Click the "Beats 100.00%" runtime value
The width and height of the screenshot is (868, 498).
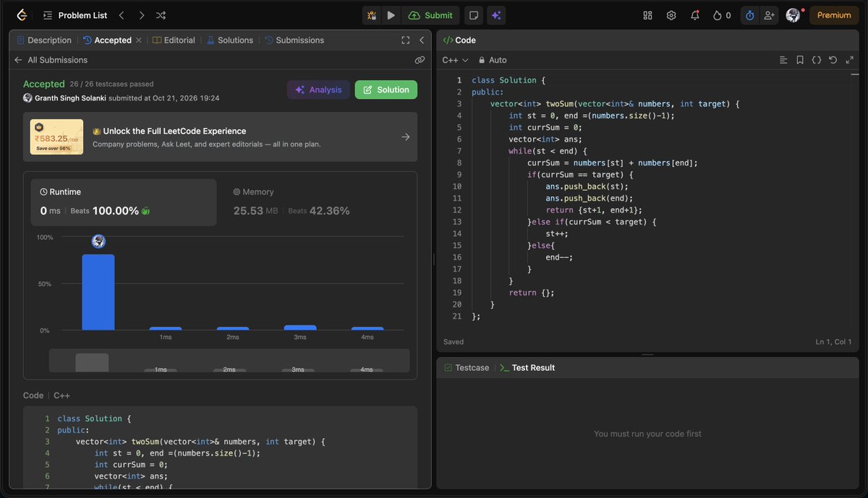(110, 211)
